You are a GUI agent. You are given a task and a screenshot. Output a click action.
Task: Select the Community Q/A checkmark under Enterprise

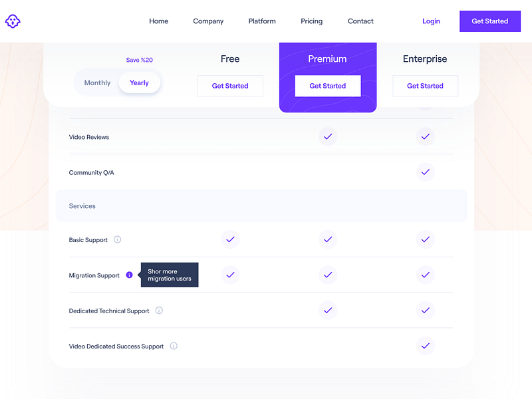point(425,172)
